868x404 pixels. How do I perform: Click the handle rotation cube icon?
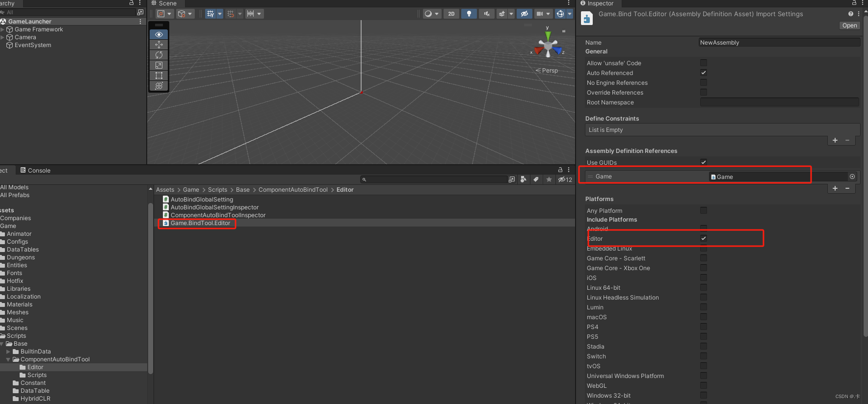(x=182, y=14)
